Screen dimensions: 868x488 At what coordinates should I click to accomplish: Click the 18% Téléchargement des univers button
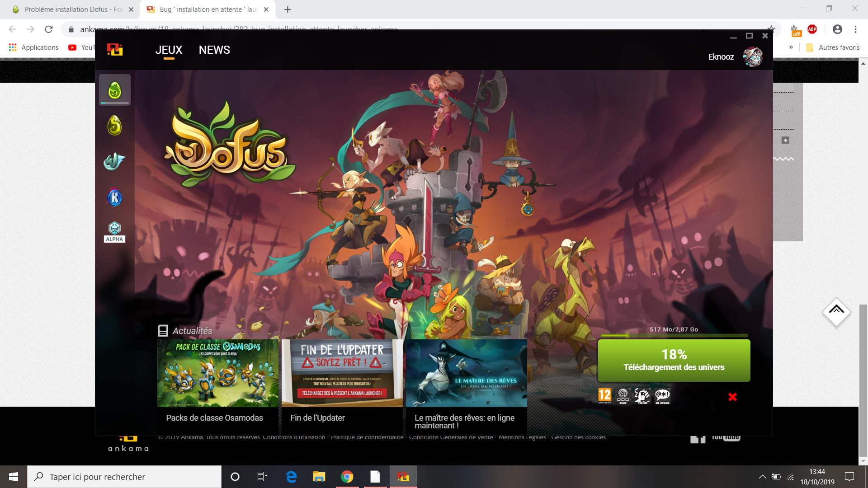point(674,361)
